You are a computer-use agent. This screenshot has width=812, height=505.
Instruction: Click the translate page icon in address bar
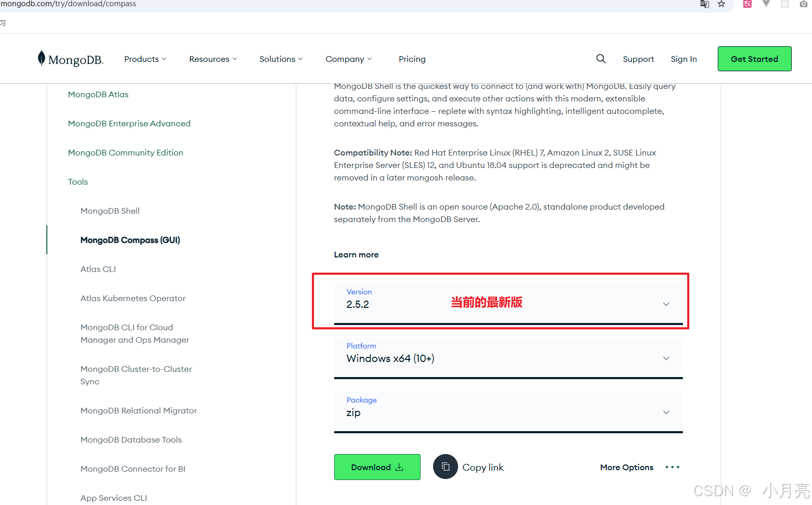704,4
